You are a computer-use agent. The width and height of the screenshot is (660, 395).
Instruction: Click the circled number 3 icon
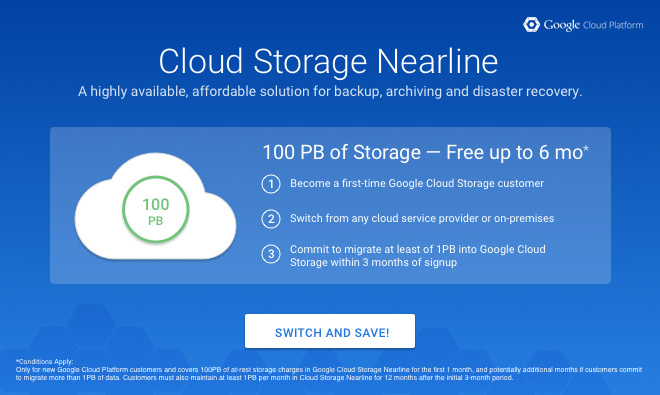[271, 254]
